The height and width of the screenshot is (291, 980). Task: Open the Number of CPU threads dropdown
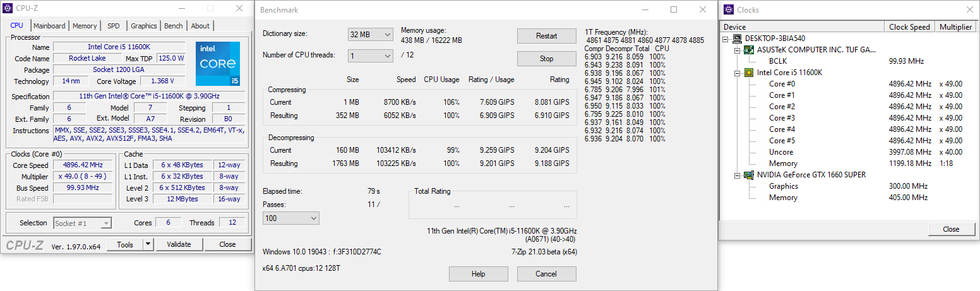click(371, 56)
